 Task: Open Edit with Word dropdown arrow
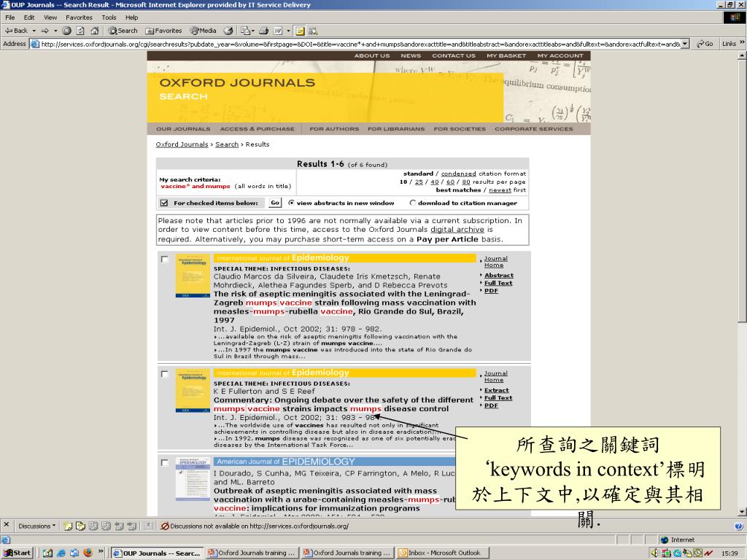[288, 31]
